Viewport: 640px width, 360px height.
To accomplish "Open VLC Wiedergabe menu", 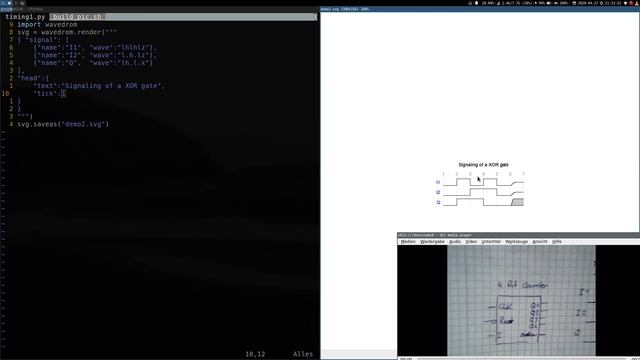I will tap(432, 242).
